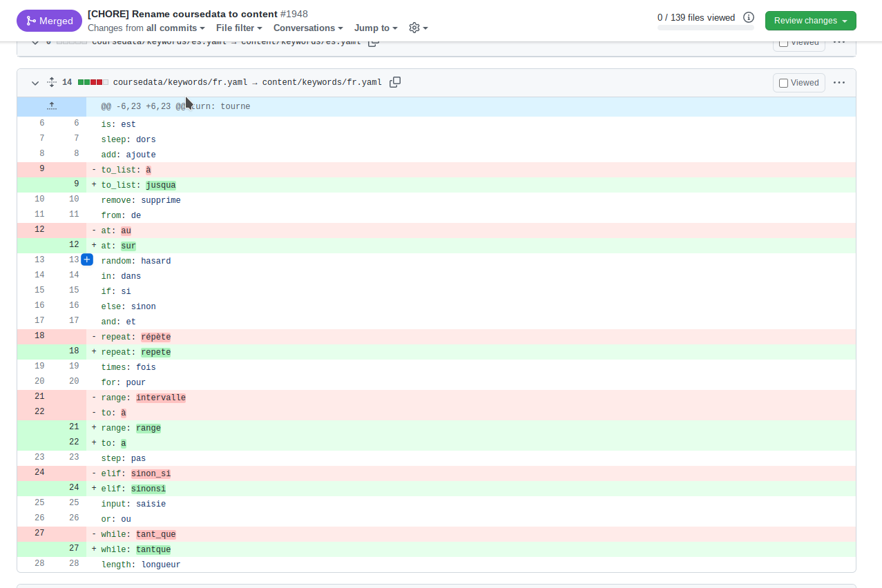Click the diff stat squares for fr.yaml
882x588 pixels.
pyautogui.click(x=93, y=81)
